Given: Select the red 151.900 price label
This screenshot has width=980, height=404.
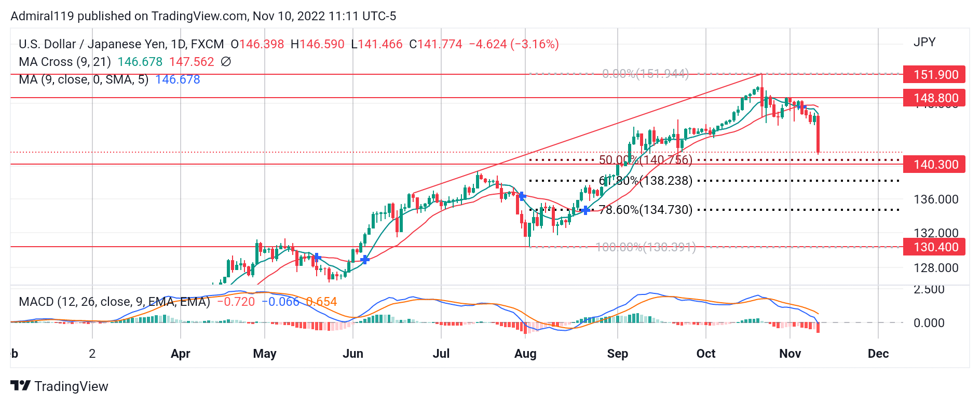Looking at the screenshot, I should pos(934,75).
